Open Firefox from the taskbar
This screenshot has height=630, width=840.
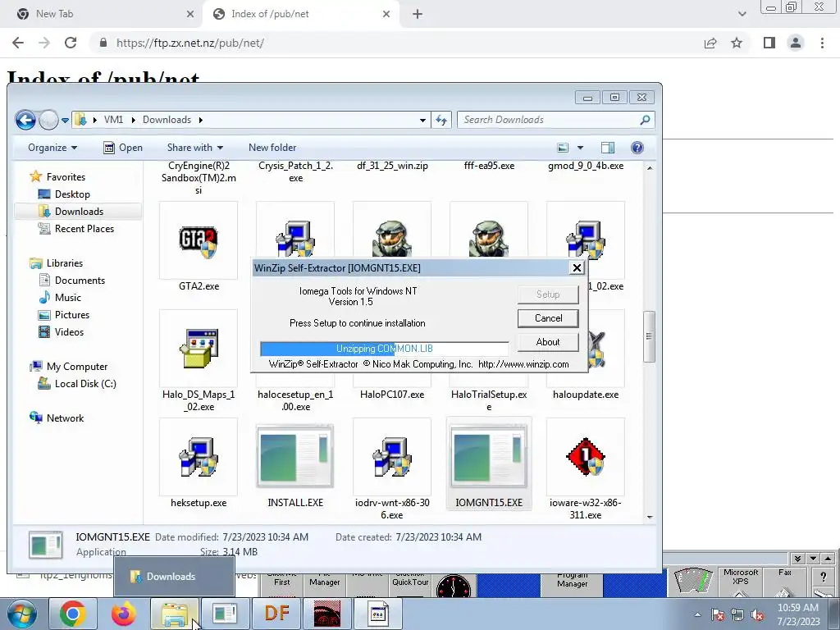tap(124, 614)
